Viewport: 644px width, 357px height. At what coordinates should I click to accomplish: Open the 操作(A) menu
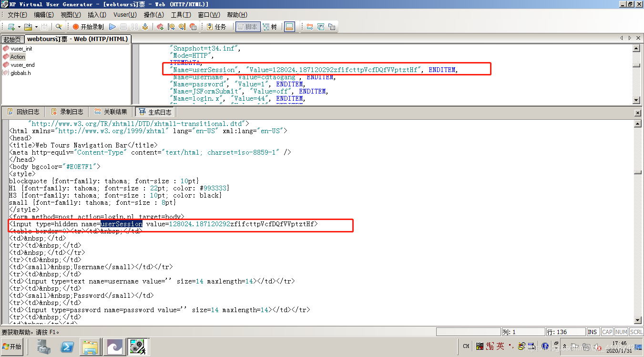point(153,15)
